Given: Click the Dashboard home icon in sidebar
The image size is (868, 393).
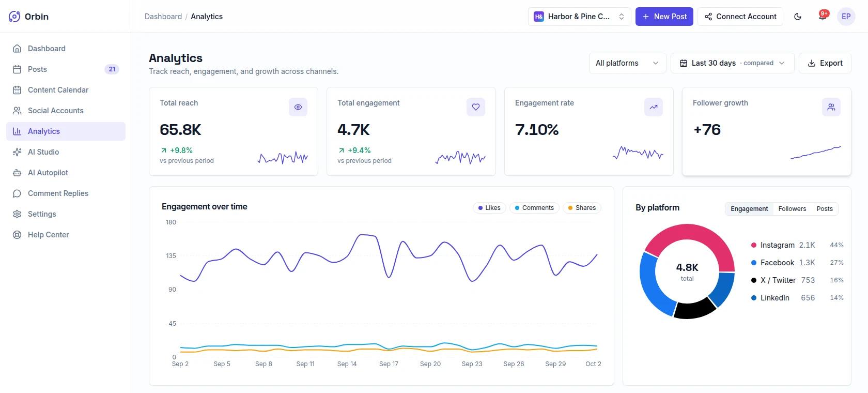Looking at the screenshot, I should (x=17, y=49).
